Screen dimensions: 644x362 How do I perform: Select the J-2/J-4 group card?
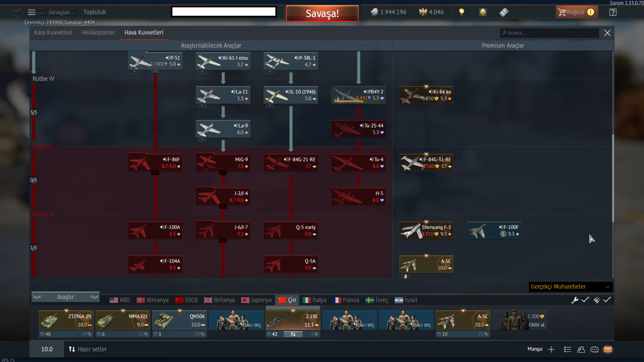coord(223,197)
